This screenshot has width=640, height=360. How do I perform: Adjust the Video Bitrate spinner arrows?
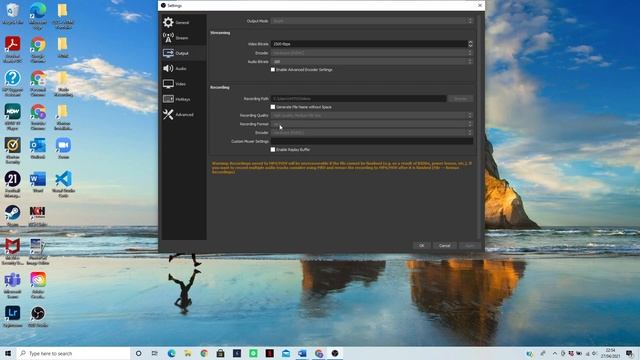470,44
